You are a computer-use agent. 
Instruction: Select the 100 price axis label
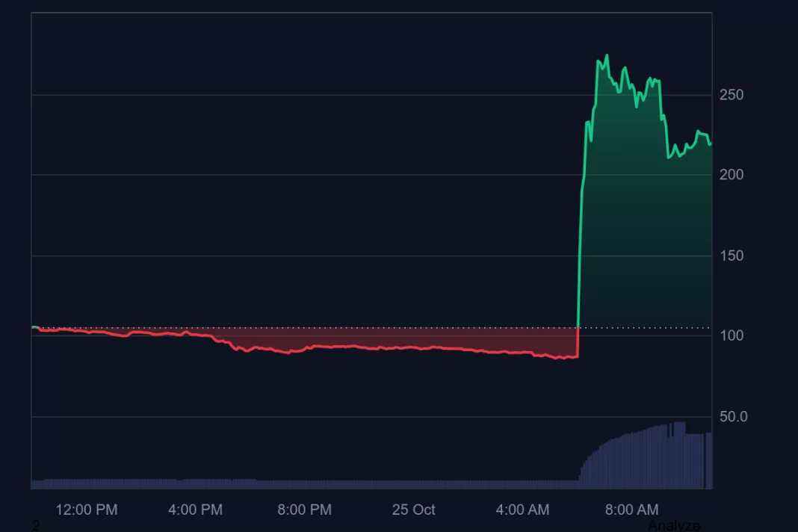coord(731,335)
